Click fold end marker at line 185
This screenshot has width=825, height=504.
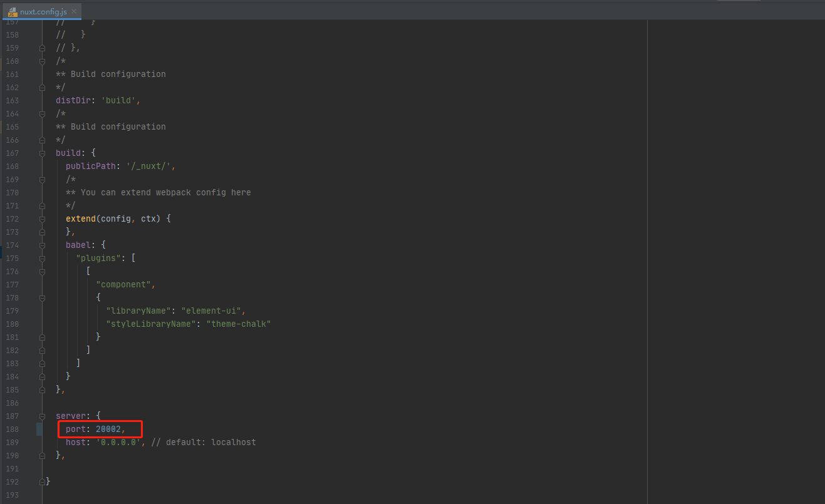point(42,389)
